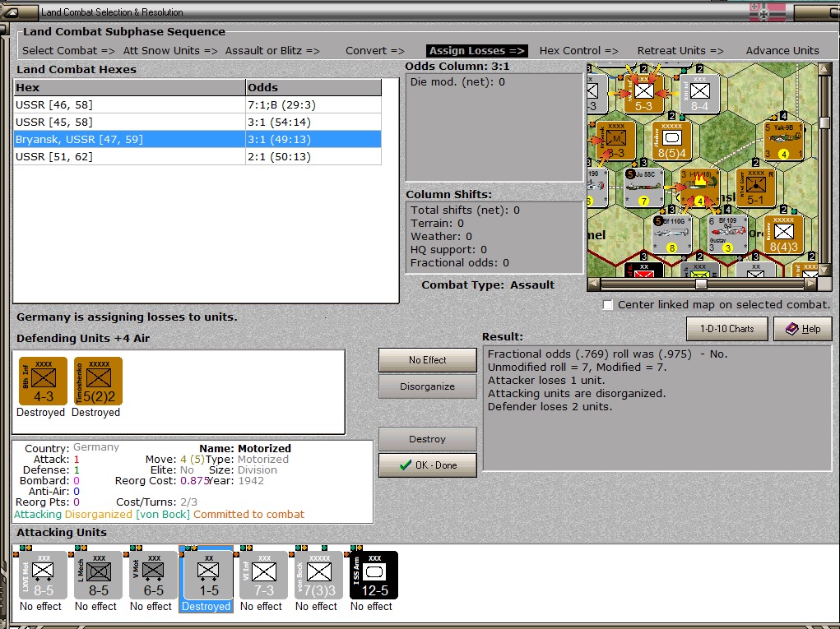Click Hex Control subphase step
The image size is (840, 629).
[578, 51]
